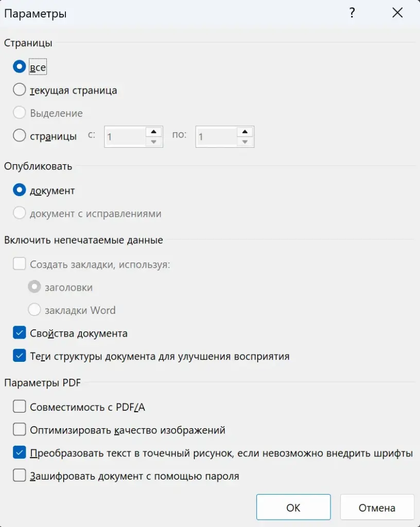Decrease the 'по:' page number with down arrow

point(245,142)
